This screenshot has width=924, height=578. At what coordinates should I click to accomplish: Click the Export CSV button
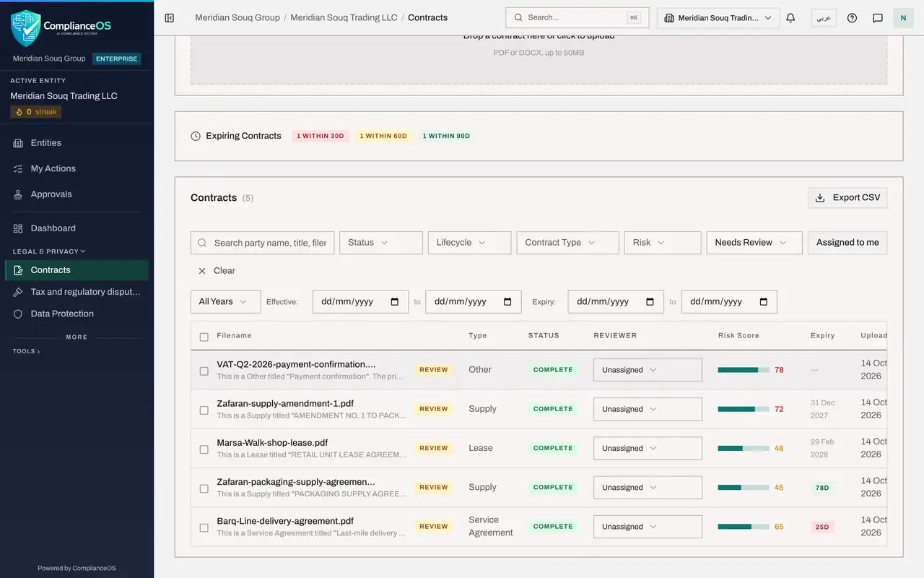pos(847,198)
